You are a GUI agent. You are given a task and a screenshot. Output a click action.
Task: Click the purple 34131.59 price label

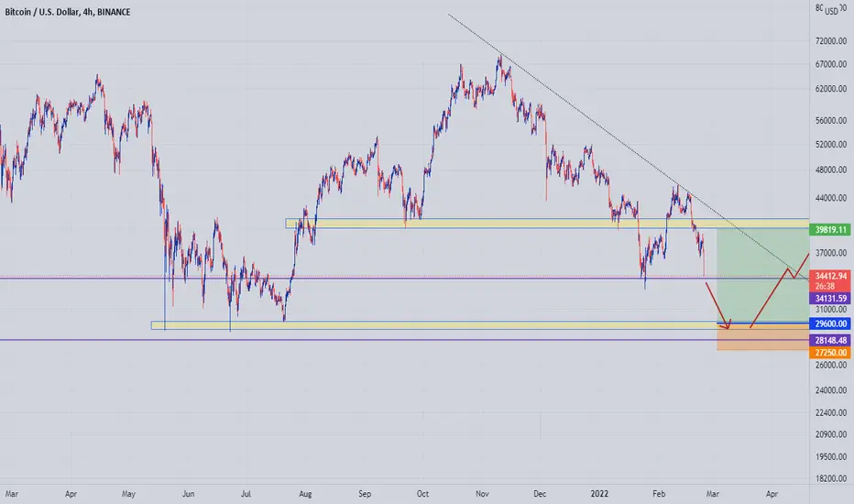click(830, 299)
